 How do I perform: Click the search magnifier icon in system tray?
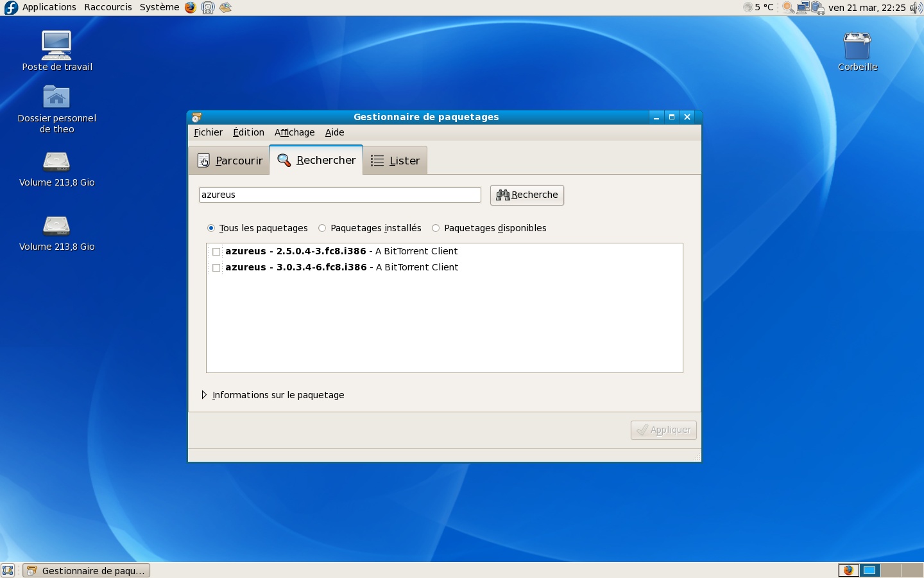click(x=788, y=8)
